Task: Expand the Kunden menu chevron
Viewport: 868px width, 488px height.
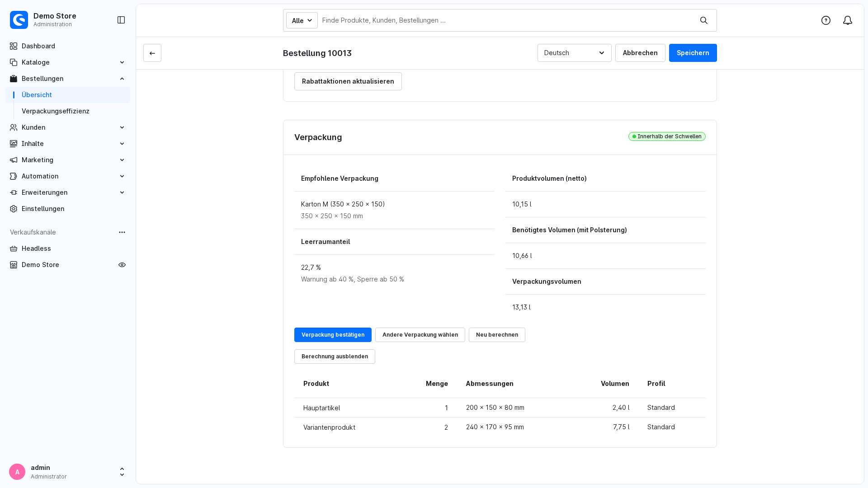Action: (x=122, y=127)
